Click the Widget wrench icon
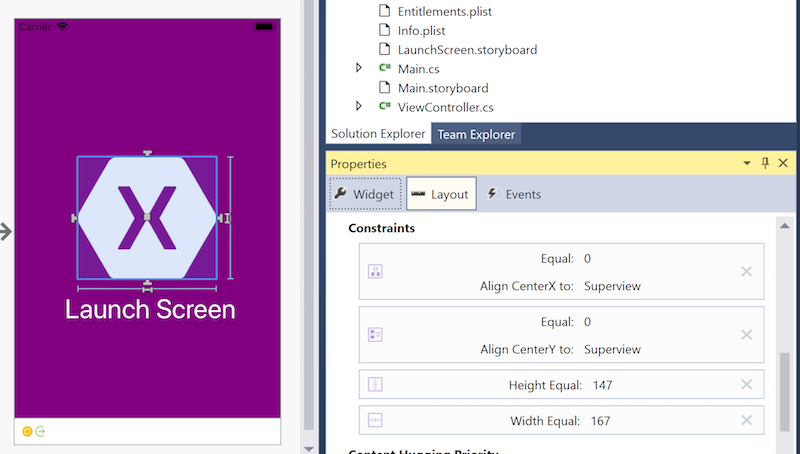The height and width of the screenshot is (454, 800). (341, 193)
